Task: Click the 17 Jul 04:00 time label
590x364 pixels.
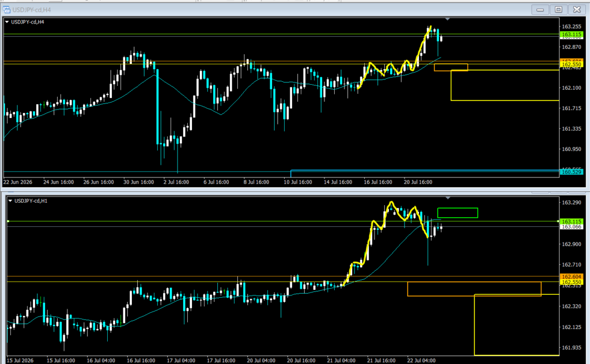Action: click(181, 360)
